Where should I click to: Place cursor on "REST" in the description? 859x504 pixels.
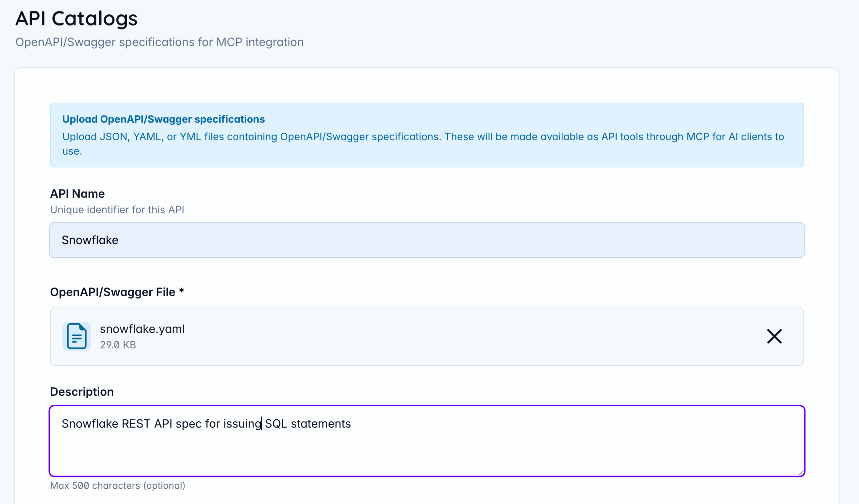tap(136, 424)
